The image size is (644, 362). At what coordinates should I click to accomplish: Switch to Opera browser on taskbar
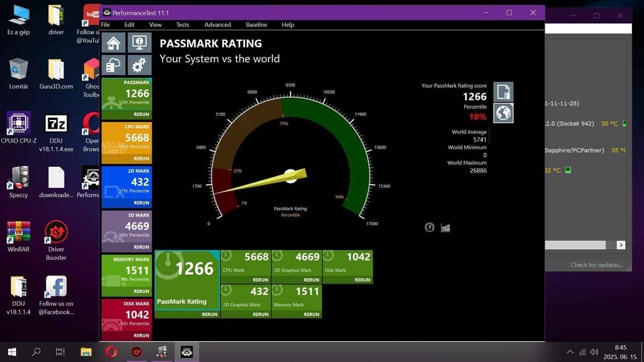pyautogui.click(x=111, y=352)
